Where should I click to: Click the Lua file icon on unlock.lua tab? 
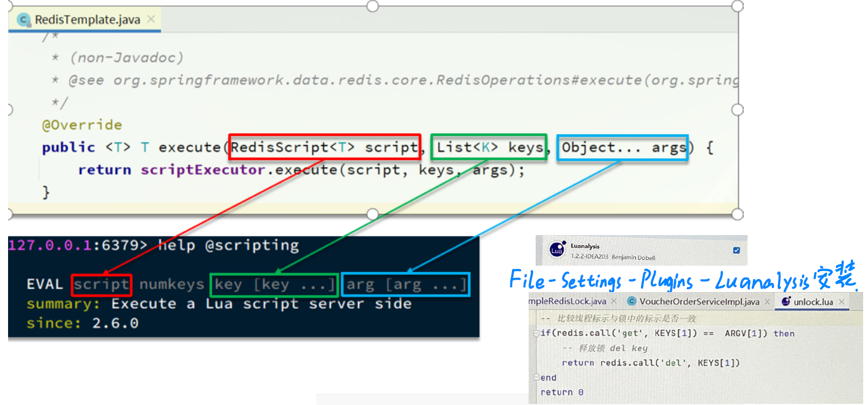coord(786,301)
